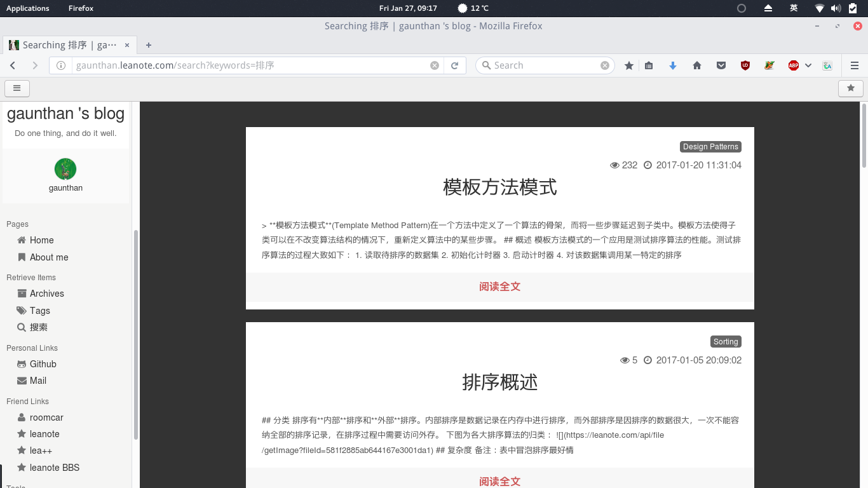This screenshot has width=868, height=488.
Task: Click the gaunthan 's blog title
Action: coord(65,114)
